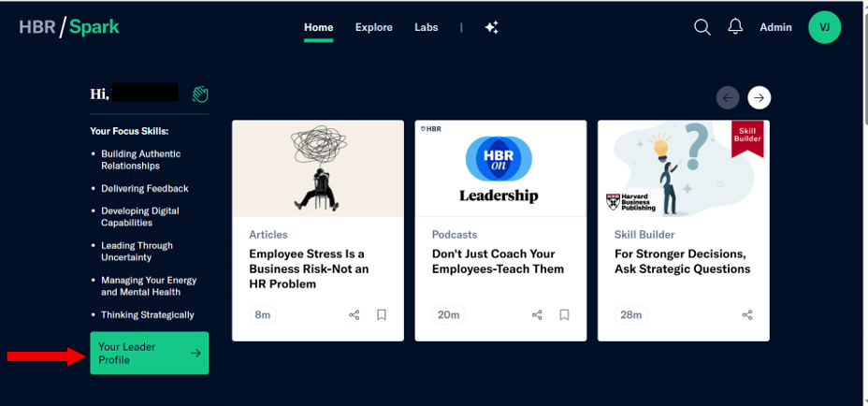The image size is (868, 406).
Task: Switch to the Labs tab
Action: click(427, 27)
